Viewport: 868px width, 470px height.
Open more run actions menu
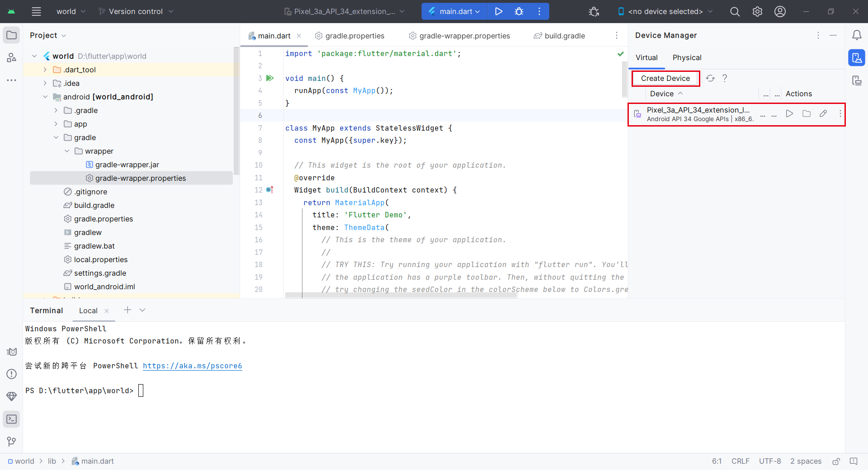point(539,11)
